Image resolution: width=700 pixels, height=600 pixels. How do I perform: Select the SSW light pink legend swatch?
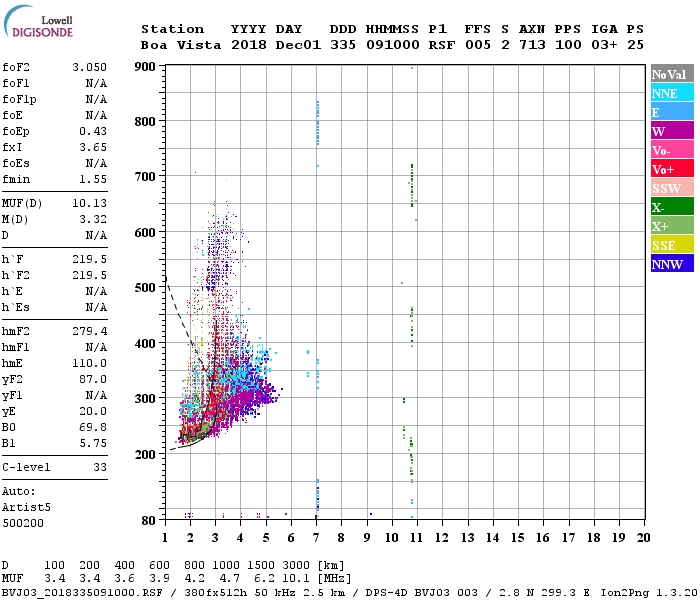point(672,188)
